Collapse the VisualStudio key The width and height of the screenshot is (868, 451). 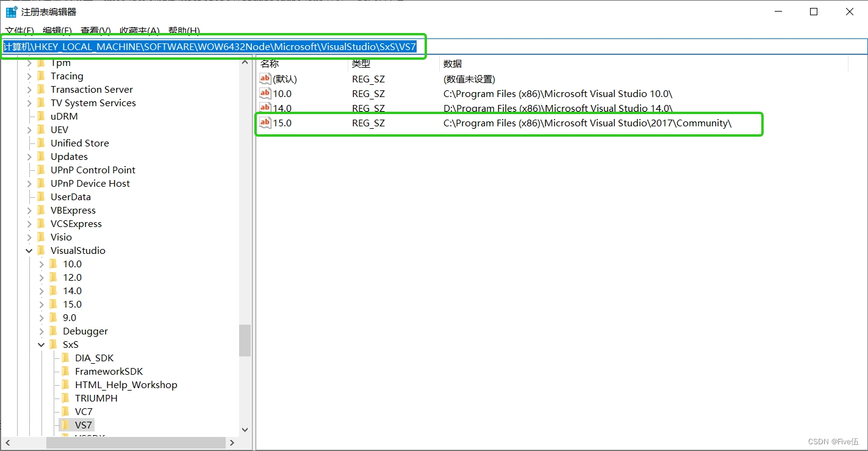29,251
